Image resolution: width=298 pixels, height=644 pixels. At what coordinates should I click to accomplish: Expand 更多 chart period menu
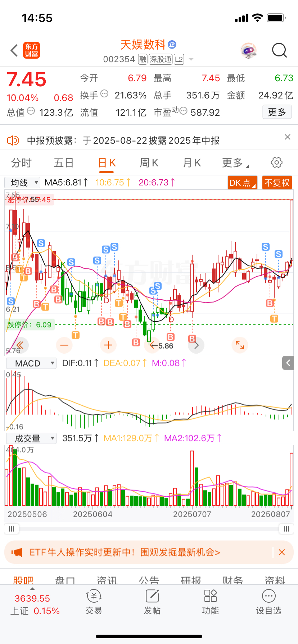[235, 163]
